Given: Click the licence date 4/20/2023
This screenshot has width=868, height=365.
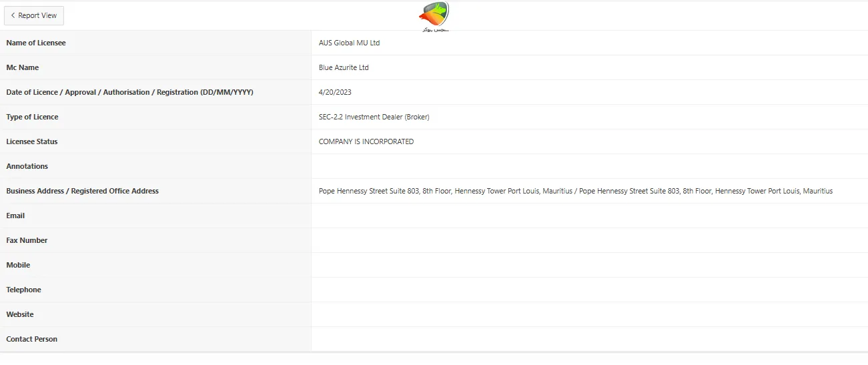Looking at the screenshot, I should click(335, 92).
